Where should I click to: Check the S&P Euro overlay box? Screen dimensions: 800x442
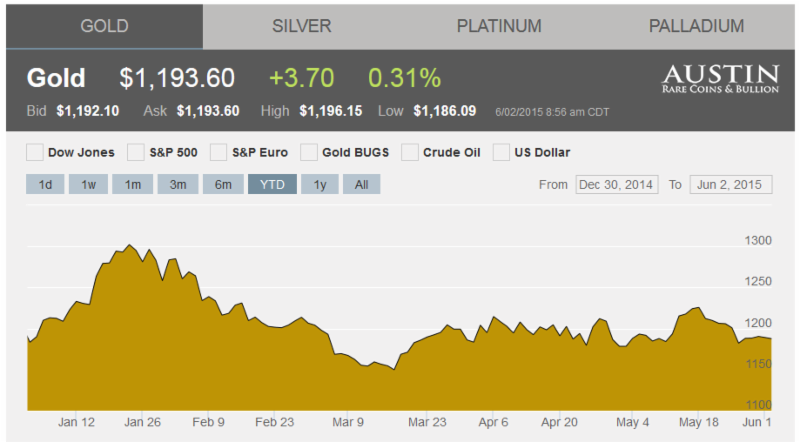point(219,153)
